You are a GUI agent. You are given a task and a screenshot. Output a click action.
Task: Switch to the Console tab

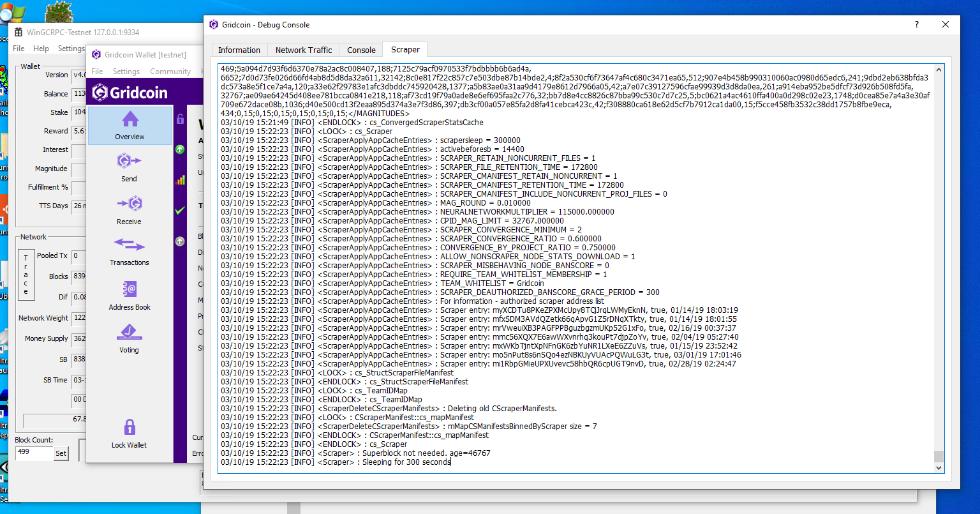(361, 50)
